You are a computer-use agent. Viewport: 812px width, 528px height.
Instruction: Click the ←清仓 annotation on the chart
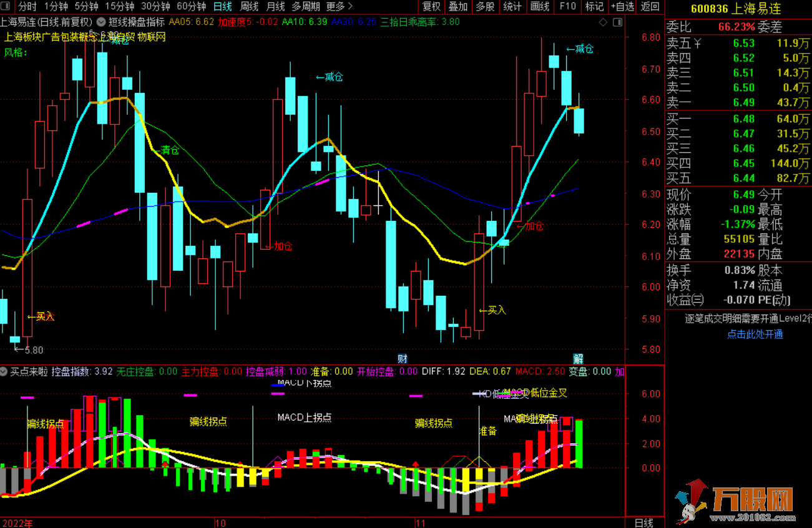(x=166, y=150)
